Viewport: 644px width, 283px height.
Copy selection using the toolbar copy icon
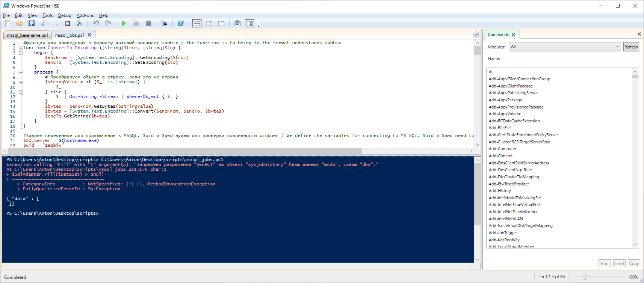(55, 23)
